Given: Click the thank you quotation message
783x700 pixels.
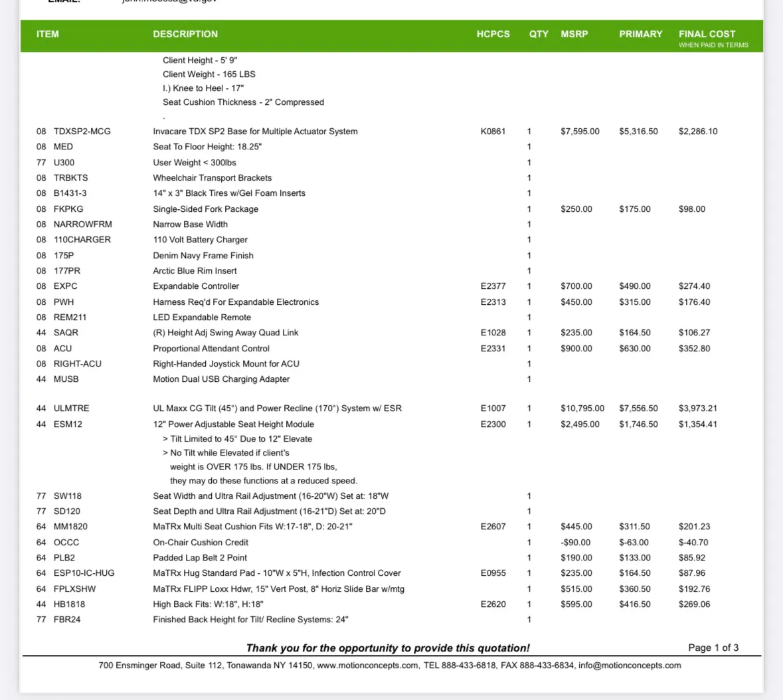Looking at the screenshot, I should pos(388,648).
